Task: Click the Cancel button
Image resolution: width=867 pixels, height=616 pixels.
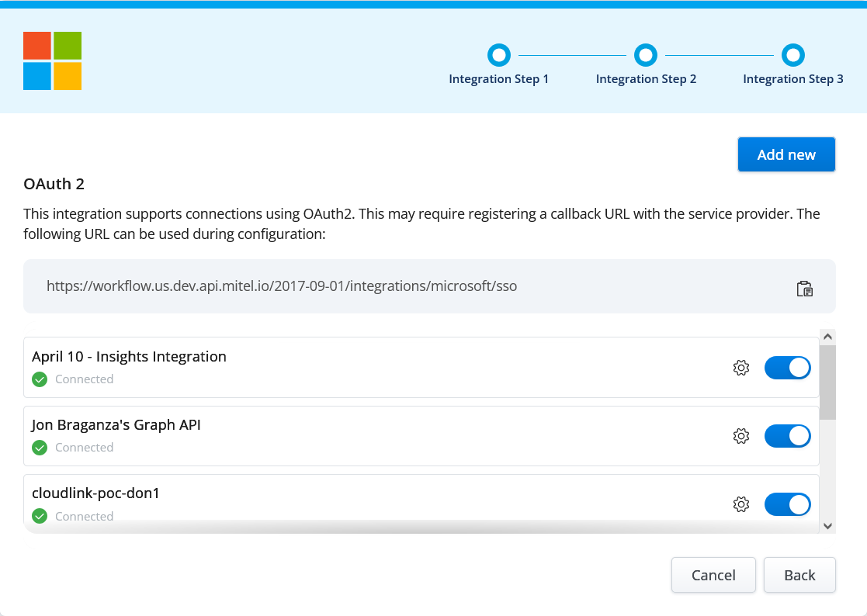Action: pos(713,575)
